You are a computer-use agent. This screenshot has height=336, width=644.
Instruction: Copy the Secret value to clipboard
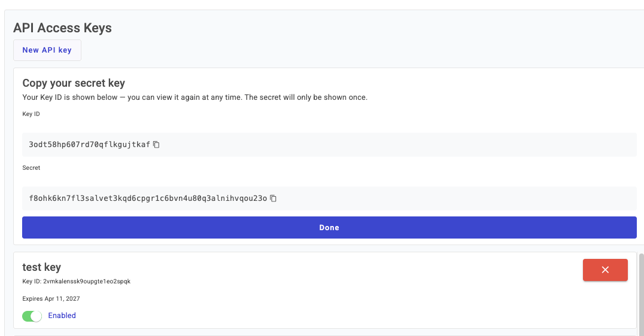273,198
